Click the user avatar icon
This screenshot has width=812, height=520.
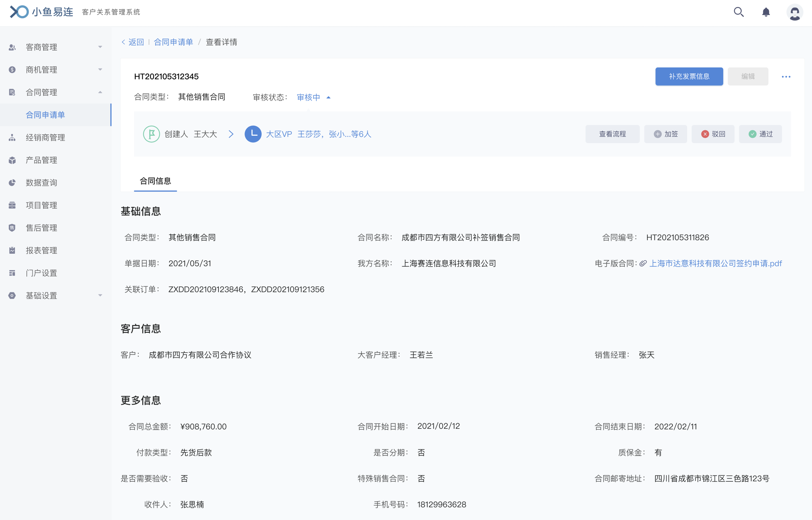click(x=795, y=12)
